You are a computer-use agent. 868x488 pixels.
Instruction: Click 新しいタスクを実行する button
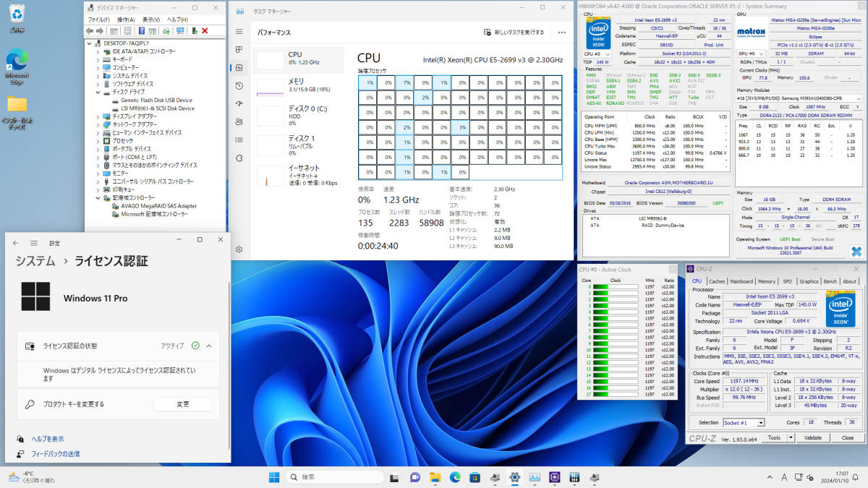(514, 33)
